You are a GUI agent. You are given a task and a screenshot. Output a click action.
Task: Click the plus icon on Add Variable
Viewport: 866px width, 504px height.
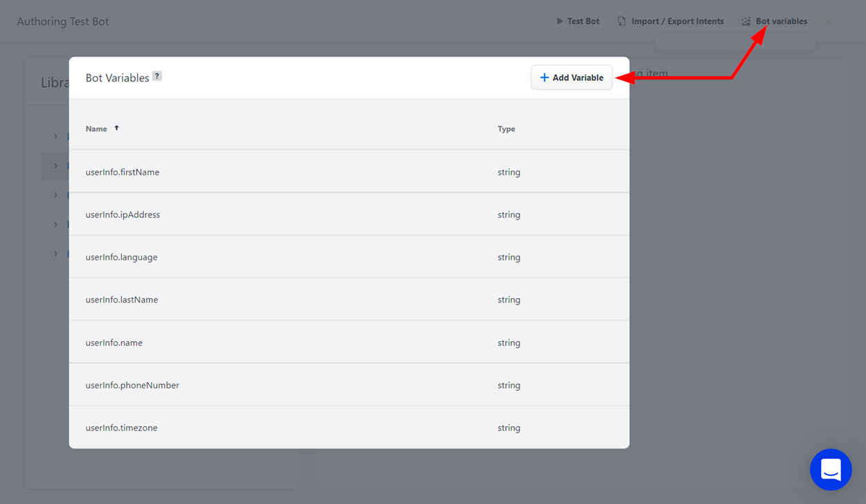point(545,78)
